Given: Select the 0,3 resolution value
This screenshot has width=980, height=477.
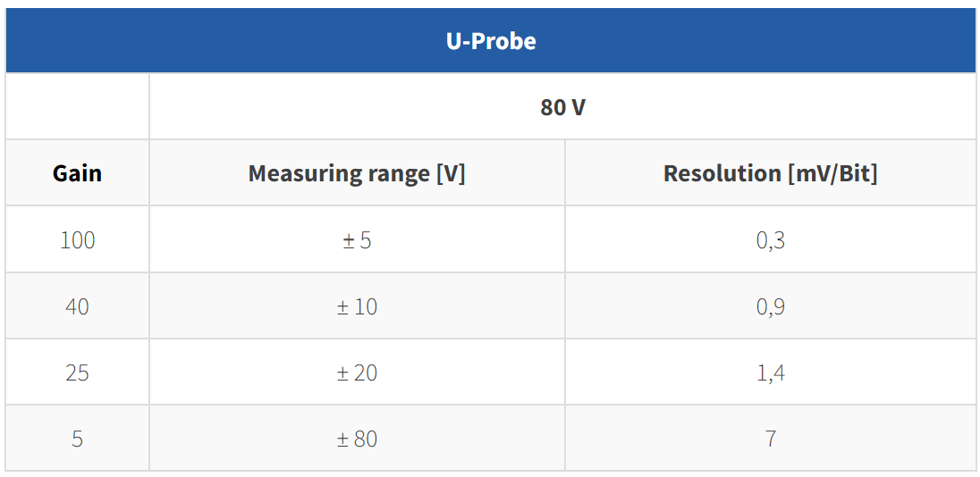Looking at the screenshot, I should (x=771, y=239).
